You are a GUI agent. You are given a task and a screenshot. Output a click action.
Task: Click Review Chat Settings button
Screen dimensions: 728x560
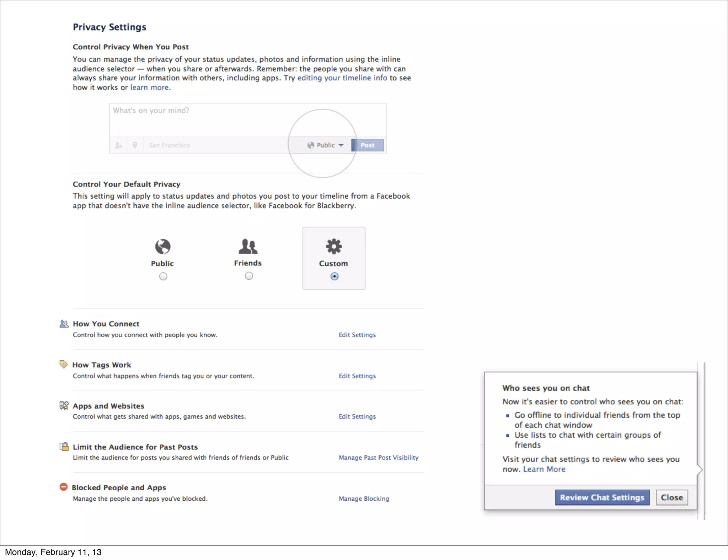click(602, 497)
